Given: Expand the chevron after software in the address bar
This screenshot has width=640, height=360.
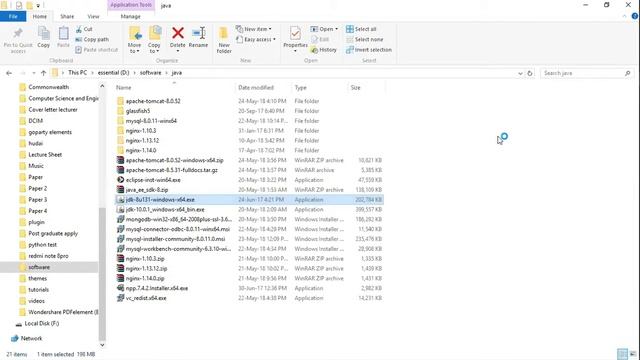Looking at the screenshot, I should (167, 73).
